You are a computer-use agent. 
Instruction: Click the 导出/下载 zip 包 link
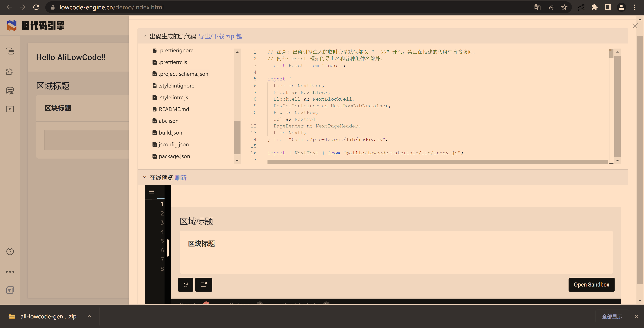[x=220, y=36]
